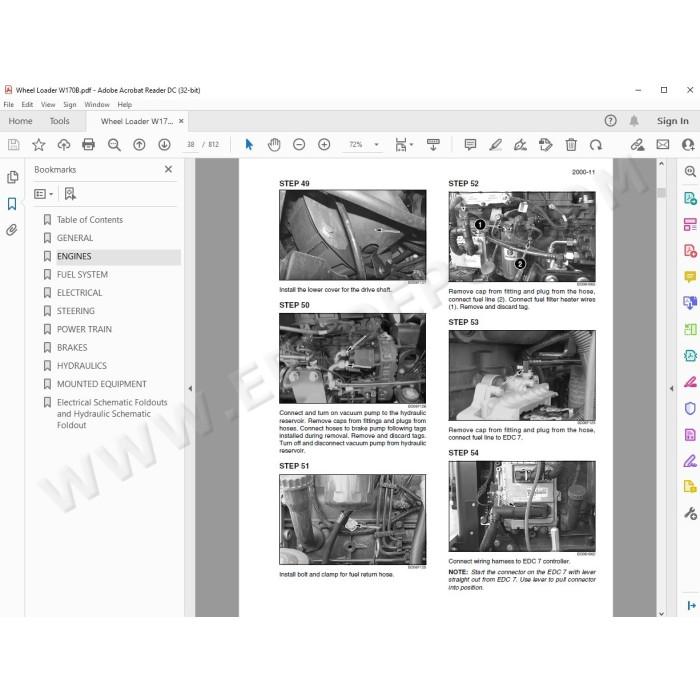Viewport: 700px width, 700px height.
Task: Open the MOUNTED EQUIPMENT bookmark
Action: pyautogui.click(x=102, y=384)
